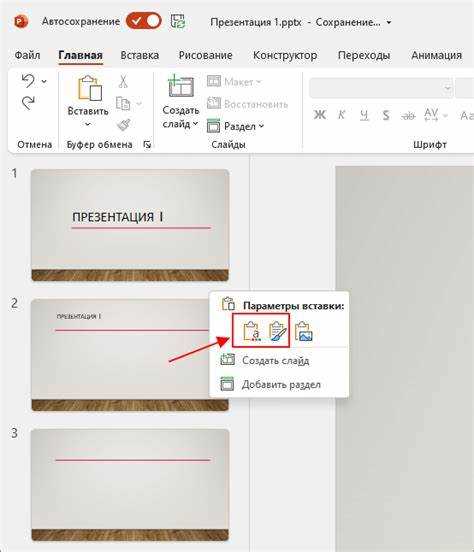Image resolution: width=474 pixels, height=552 pixels.
Task: Click the Format Painter brush icon
Action: click(x=124, y=125)
